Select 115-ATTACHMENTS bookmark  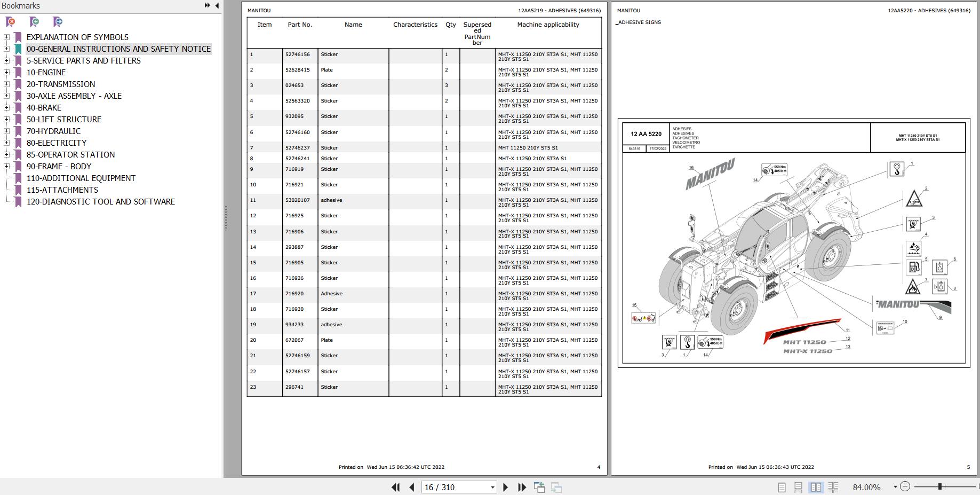click(62, 190)
